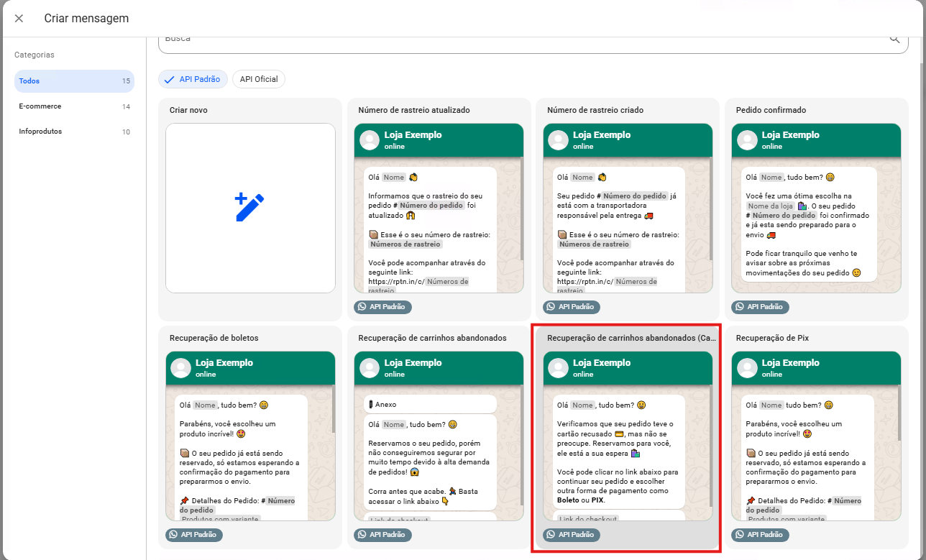Viewport: 926px width, 560px height.
Task: Open the Número de rastreio criado template
Action: 628,208
